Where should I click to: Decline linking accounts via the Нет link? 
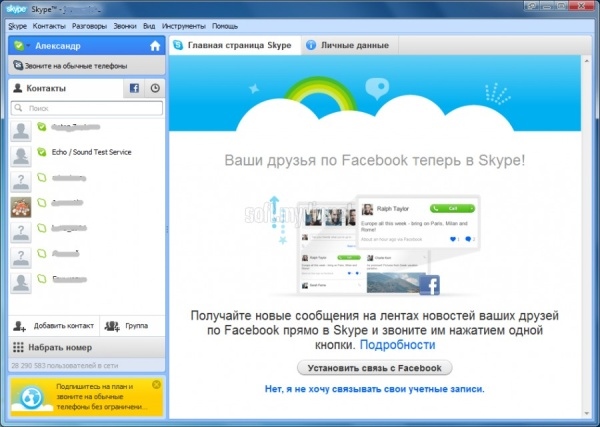click(374, 388)
